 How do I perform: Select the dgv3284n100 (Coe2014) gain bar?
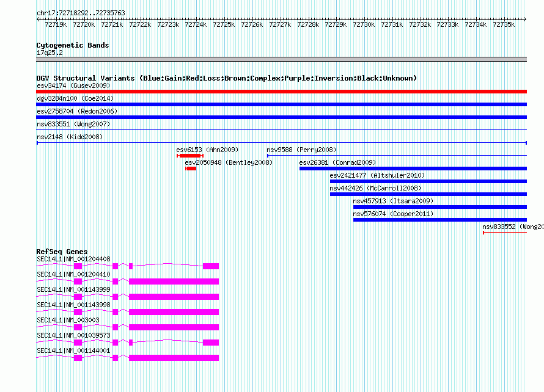click(x=281, y=104)
